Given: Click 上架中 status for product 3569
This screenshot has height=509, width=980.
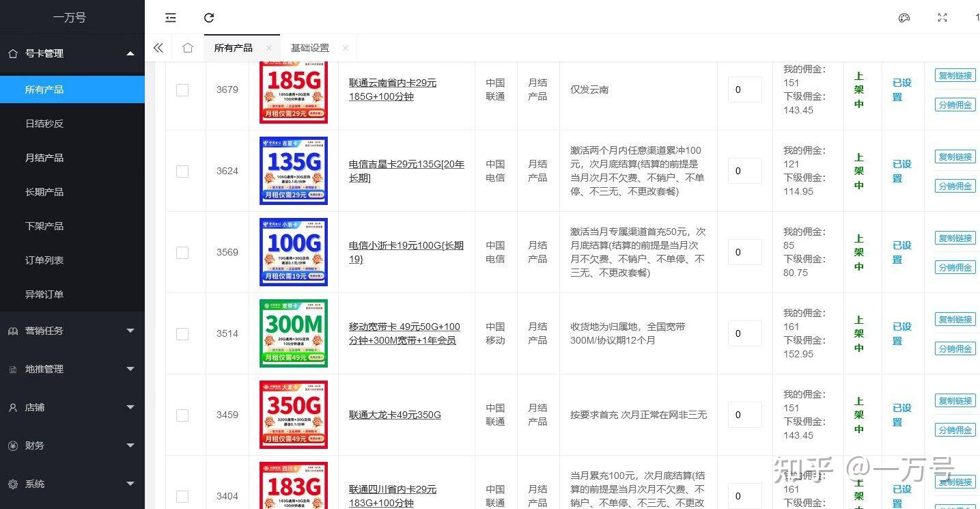Looking at the screenshot, I should [859, 252].
